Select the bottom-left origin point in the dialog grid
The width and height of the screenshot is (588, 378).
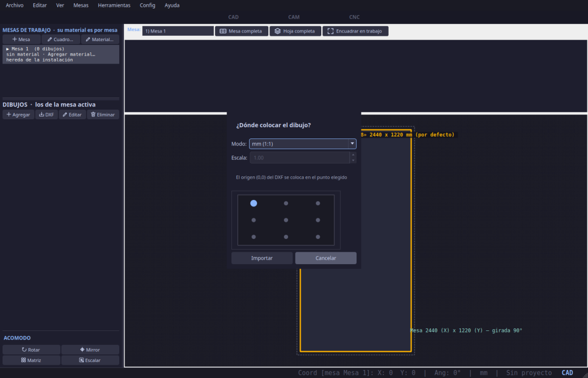click(253, 237)
